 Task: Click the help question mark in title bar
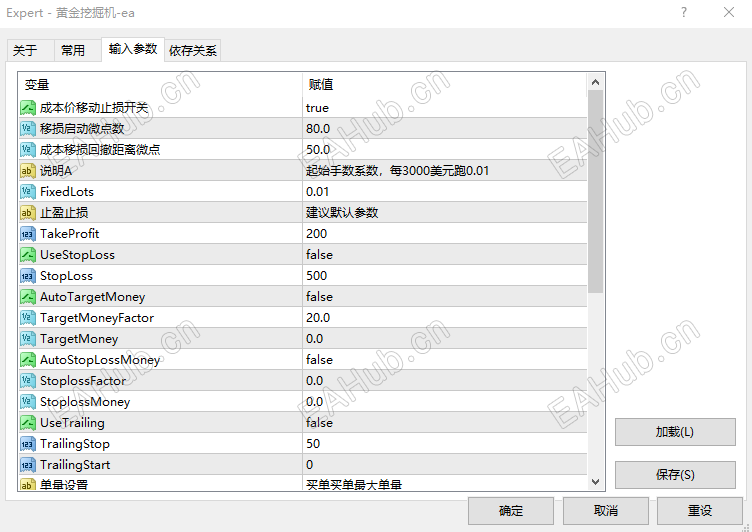coord(684,12)
